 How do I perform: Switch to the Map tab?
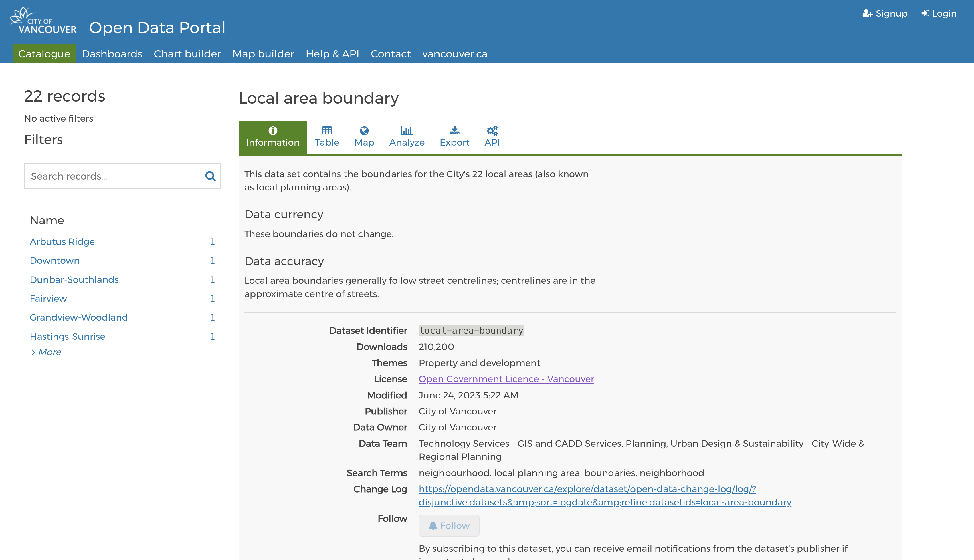click(364, 137)
